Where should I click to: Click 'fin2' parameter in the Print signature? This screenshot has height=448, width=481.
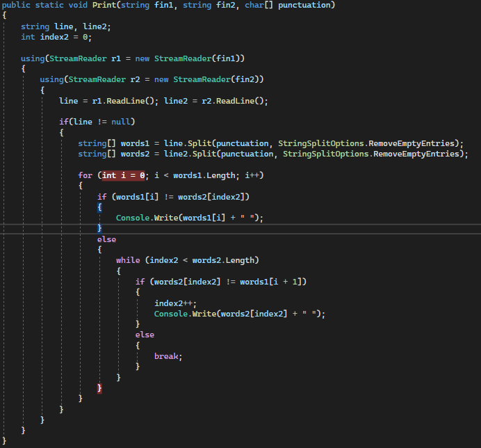(x=226, y=5)
